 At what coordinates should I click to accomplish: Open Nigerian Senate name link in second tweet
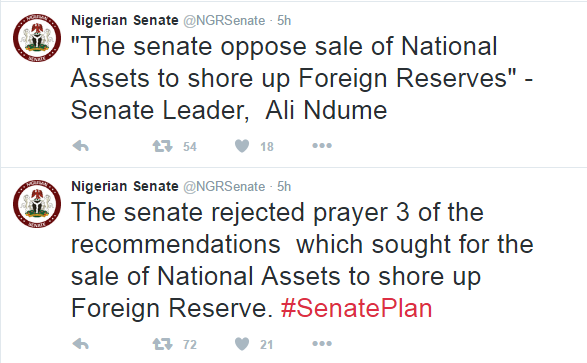point(125,186)
